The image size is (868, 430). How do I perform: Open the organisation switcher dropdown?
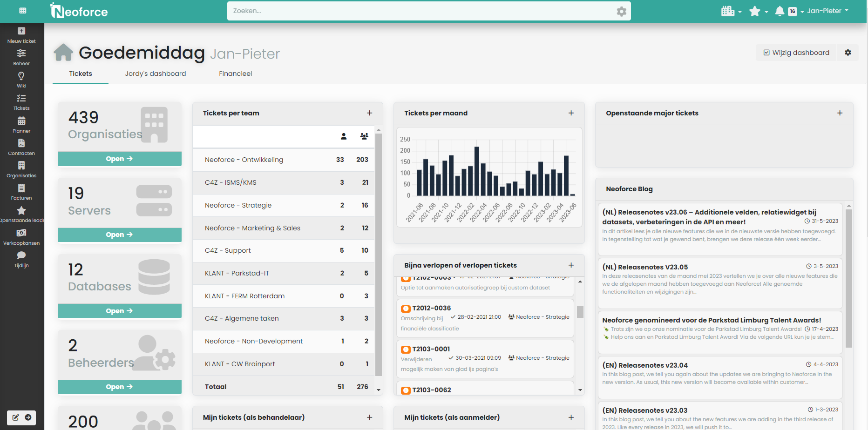tap(729, 11)
